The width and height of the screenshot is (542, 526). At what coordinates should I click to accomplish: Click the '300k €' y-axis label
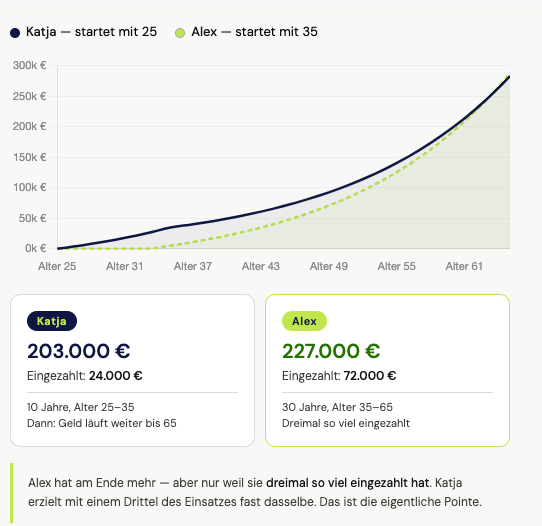[29, 65]
